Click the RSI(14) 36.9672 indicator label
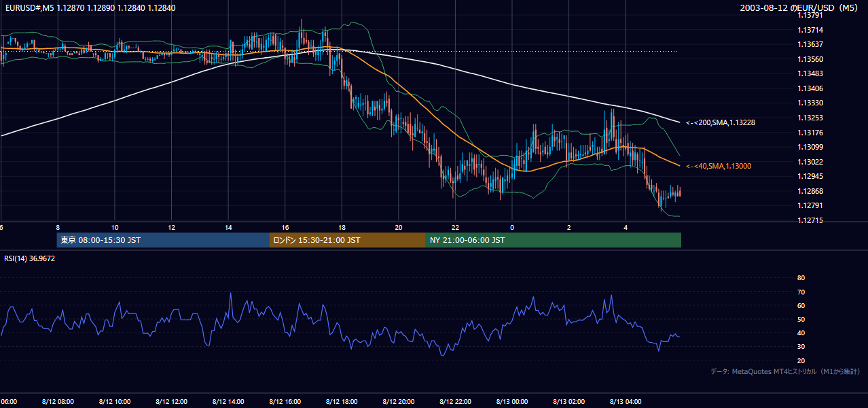868x408 pixels. 30,258
